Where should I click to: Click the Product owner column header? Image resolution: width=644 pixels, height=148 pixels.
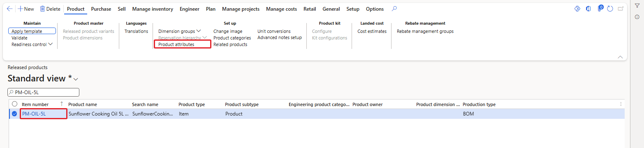pyautogui.click(x=368, y=104)
